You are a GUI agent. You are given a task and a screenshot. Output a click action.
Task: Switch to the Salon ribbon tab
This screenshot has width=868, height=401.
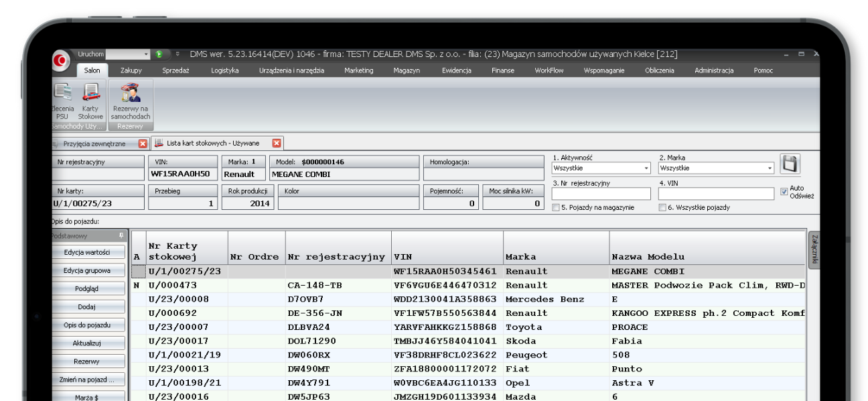coord(92,70)
